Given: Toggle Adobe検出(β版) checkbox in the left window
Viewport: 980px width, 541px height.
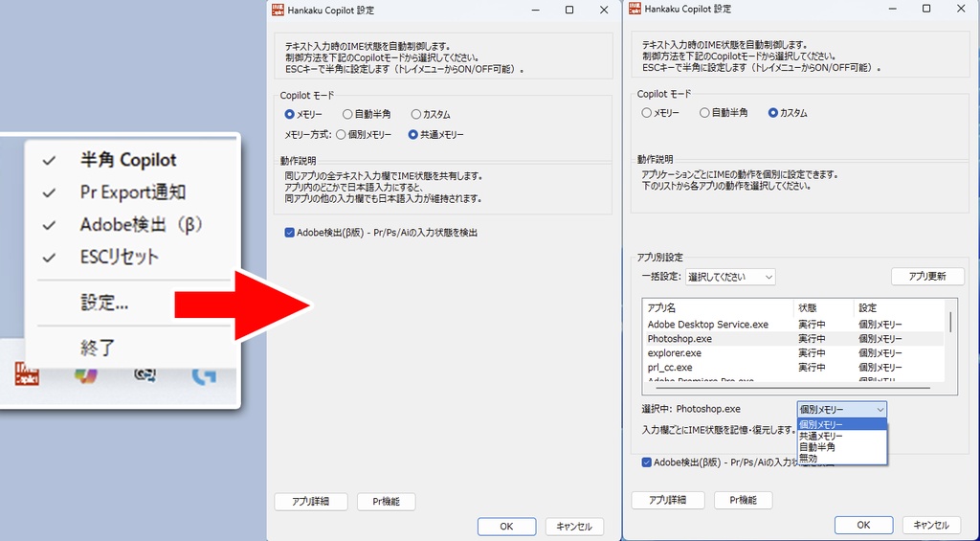Looking at the screenshot, I should click(381, 233).
